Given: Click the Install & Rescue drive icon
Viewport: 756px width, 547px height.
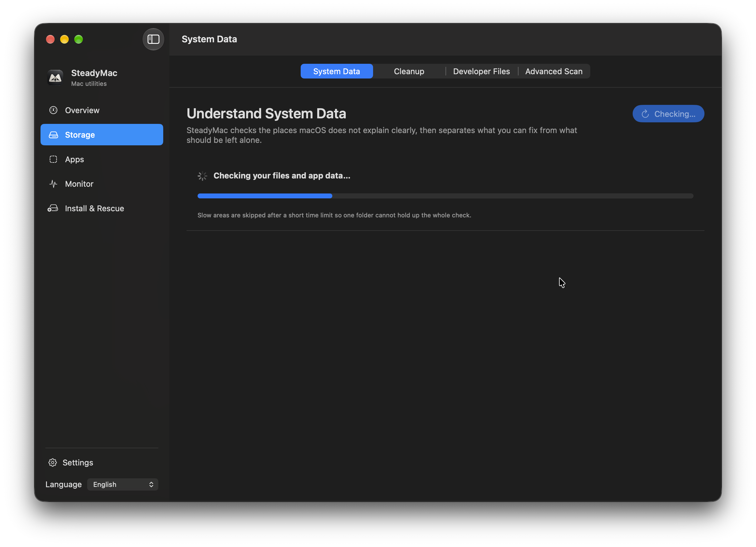Looking at the screenshot, I should pyautogui.click(x=53, y=208).
